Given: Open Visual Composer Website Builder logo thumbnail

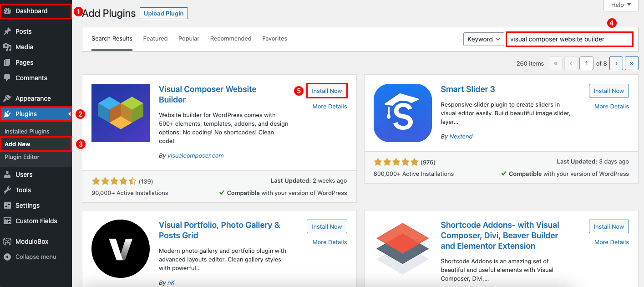Looking at the screenshot, I should click(121, 113).
